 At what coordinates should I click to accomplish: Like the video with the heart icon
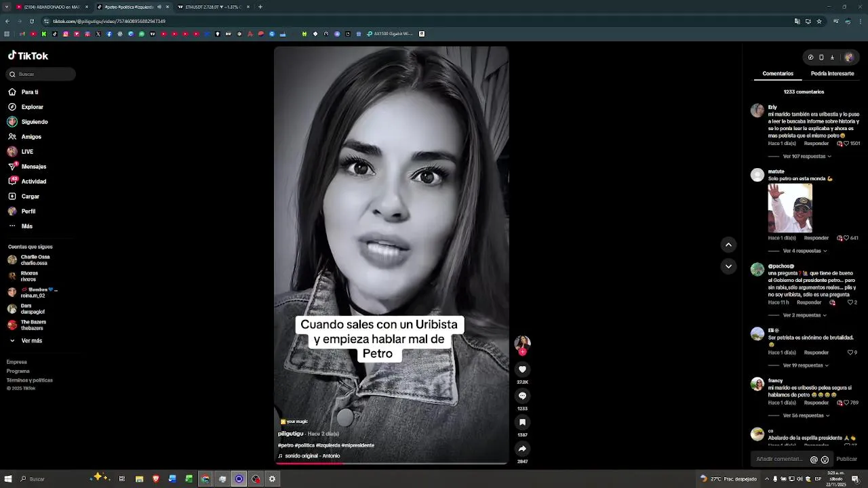coord(522,369)
